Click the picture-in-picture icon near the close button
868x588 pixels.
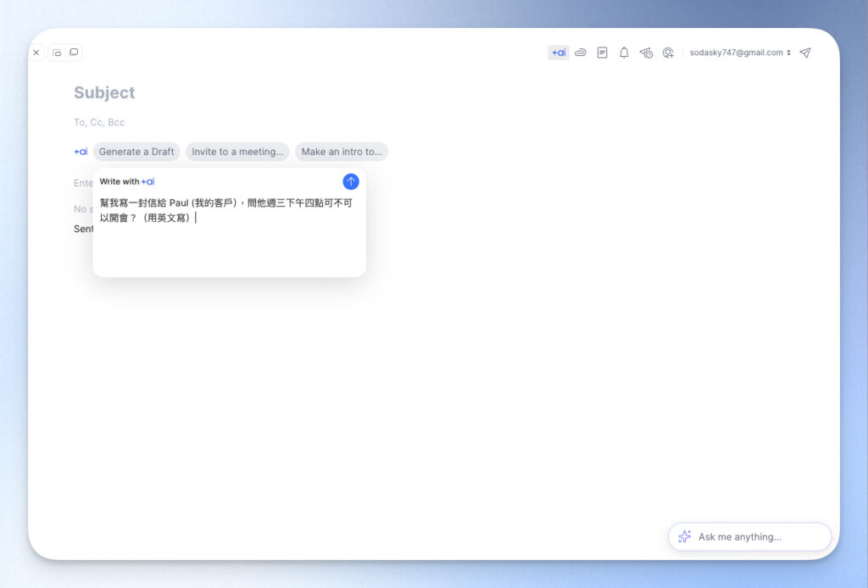pos(58,52)
